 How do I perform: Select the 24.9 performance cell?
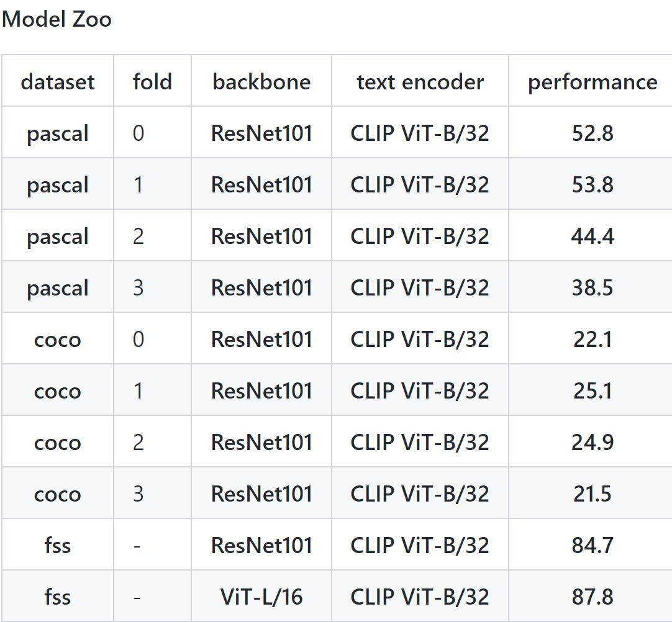point(592,443)
